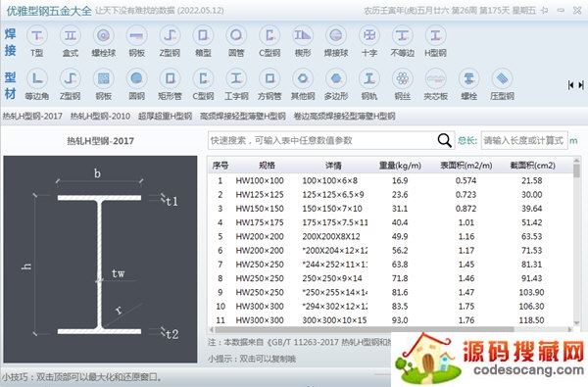588x387 pixels.
Task: Click the 103.90 area value
Action: click(x=531, y=293)
